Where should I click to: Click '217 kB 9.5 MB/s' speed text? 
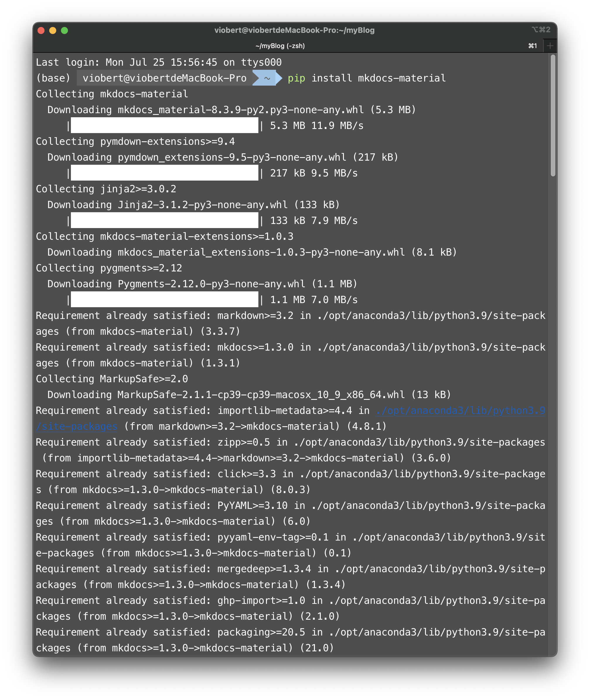pos(314,173)
